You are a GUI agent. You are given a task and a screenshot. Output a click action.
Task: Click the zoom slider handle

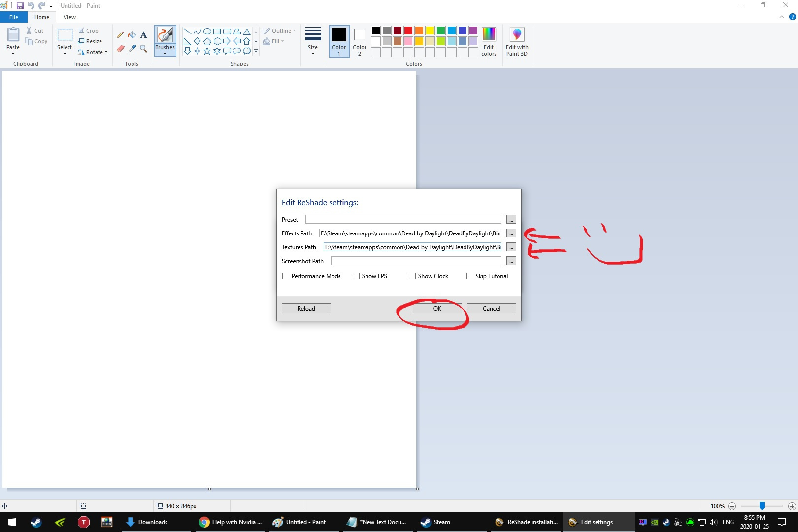pyautogui.click(x=762, y=506)
